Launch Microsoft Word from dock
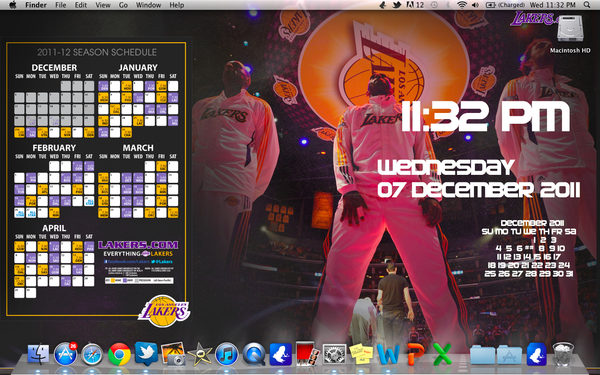The width and height of the screenshot is (600, 375). (x=388, y=354)
